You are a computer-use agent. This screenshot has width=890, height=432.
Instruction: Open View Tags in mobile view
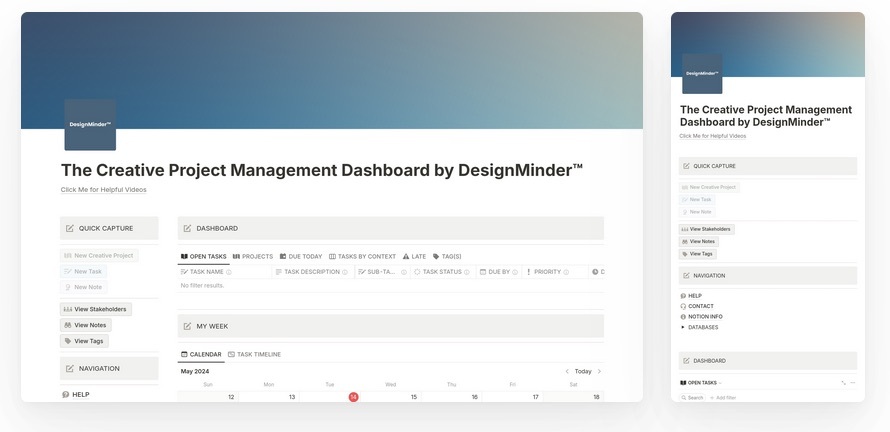pyautogui.click(x=698, y=254)
